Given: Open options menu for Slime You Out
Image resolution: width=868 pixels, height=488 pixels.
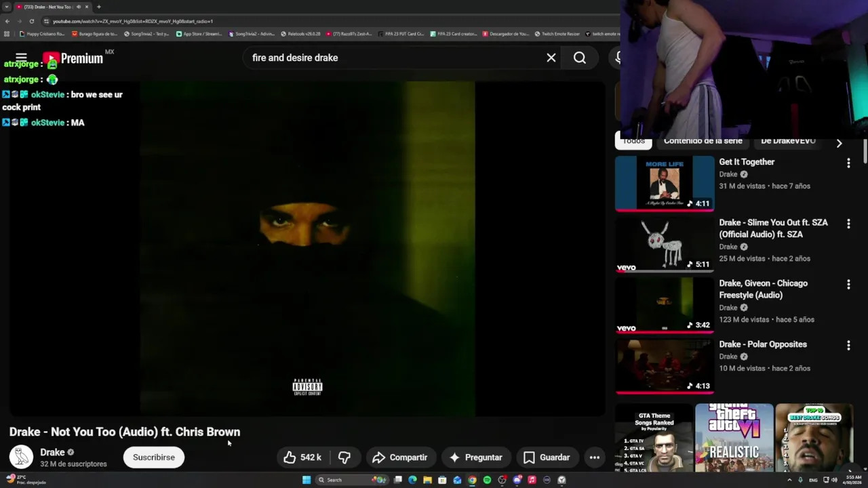Looking at the screenshot, I should [x=848, y=223].
